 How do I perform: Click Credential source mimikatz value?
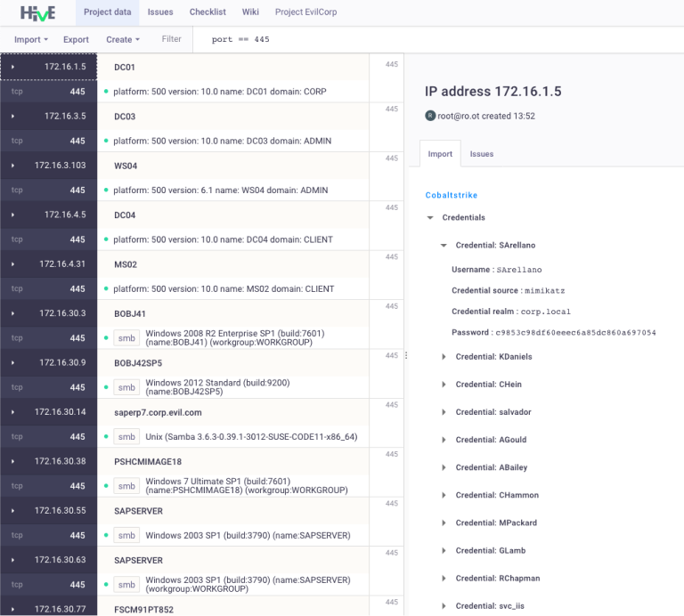[x=545, y=291]
